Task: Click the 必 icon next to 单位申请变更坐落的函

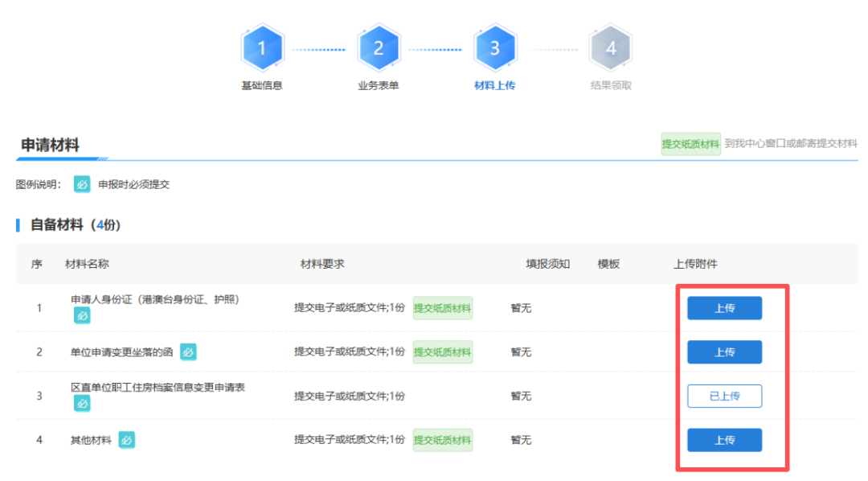Action: (x=188, y=351)
